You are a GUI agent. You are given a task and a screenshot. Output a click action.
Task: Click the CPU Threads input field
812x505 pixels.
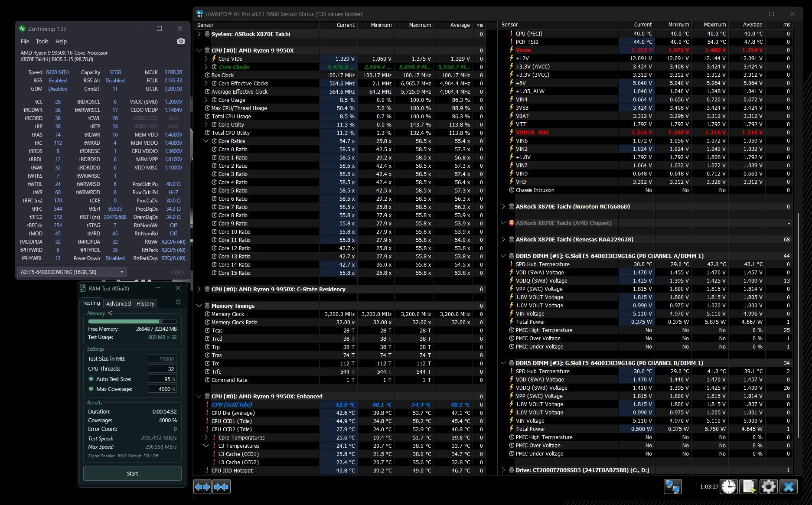(x=162, y=369)
